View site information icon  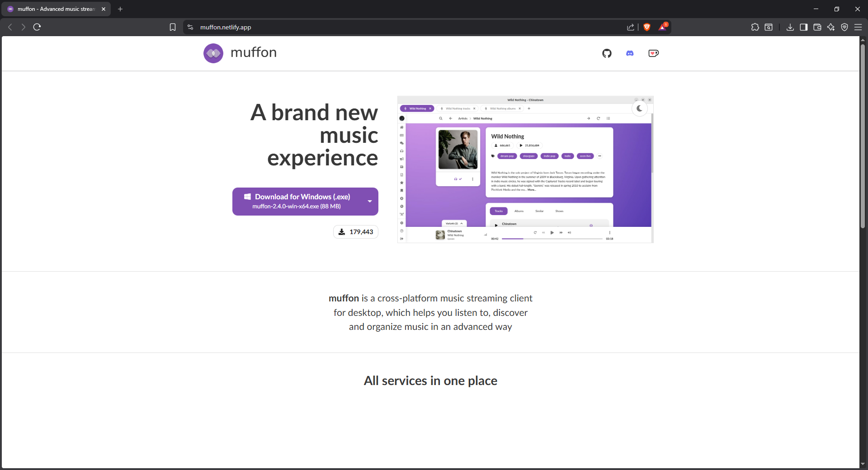click(190, 27)
